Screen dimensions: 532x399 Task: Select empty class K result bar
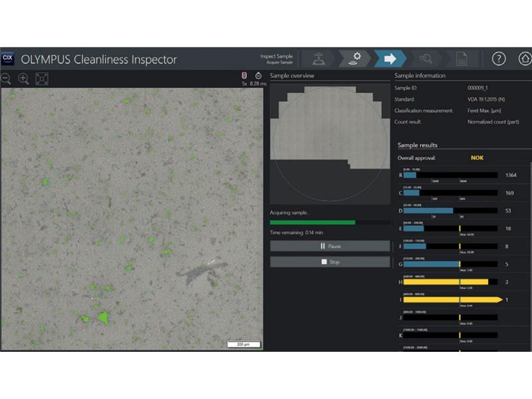450,335
